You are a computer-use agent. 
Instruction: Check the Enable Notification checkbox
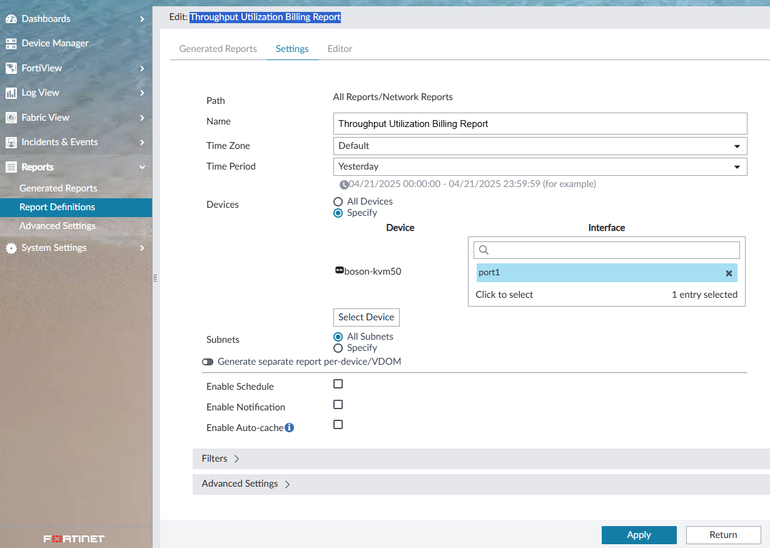[x=338, y=405]
